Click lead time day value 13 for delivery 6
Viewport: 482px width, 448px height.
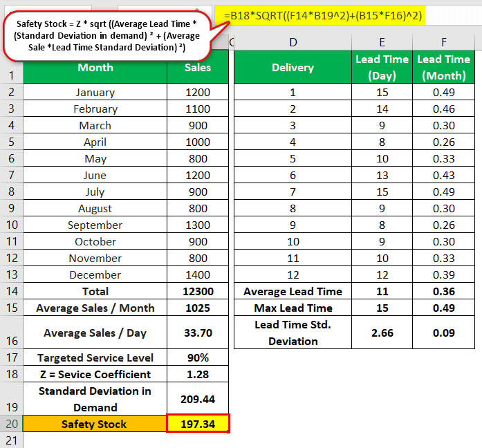click(x=382, y=175)
